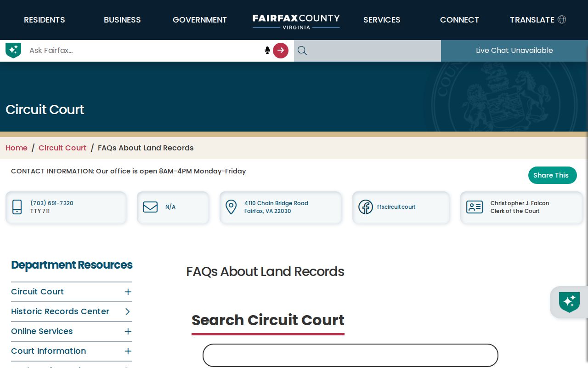Open the Business menu

point(122,20)
